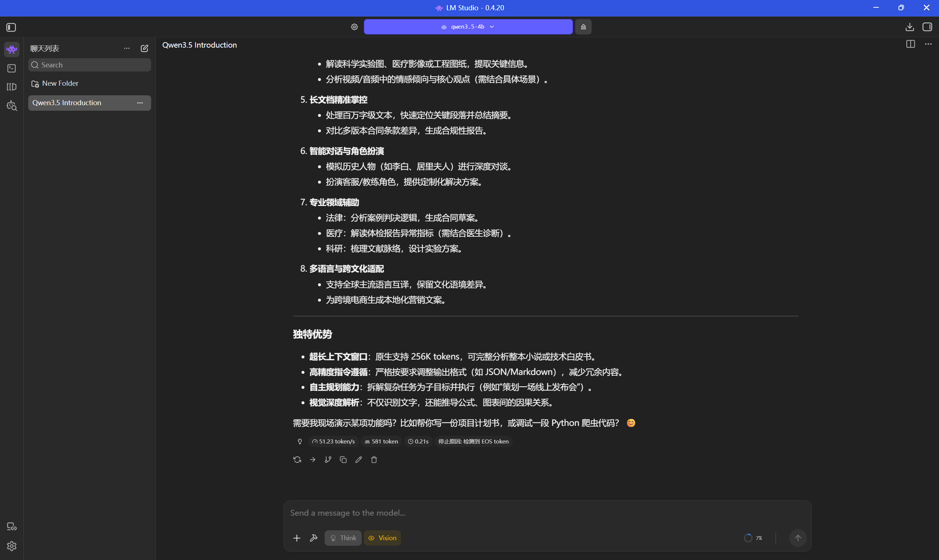
Task: Click the stop reason EOS token stat
Action: point(473,442)
